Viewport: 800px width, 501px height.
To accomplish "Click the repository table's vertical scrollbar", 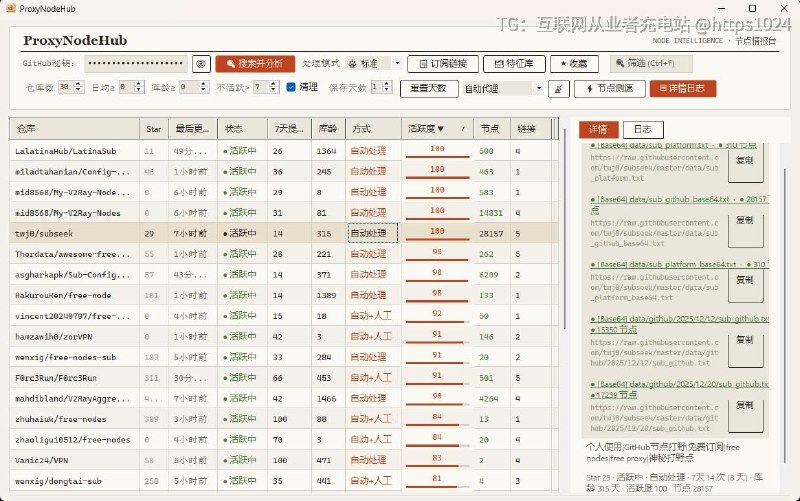I will coord(564,229).
